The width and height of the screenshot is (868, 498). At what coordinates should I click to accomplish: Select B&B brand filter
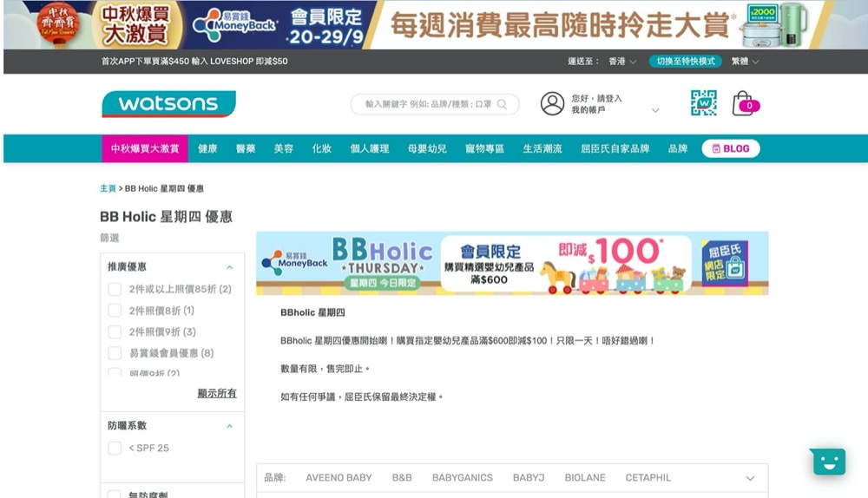402,477
